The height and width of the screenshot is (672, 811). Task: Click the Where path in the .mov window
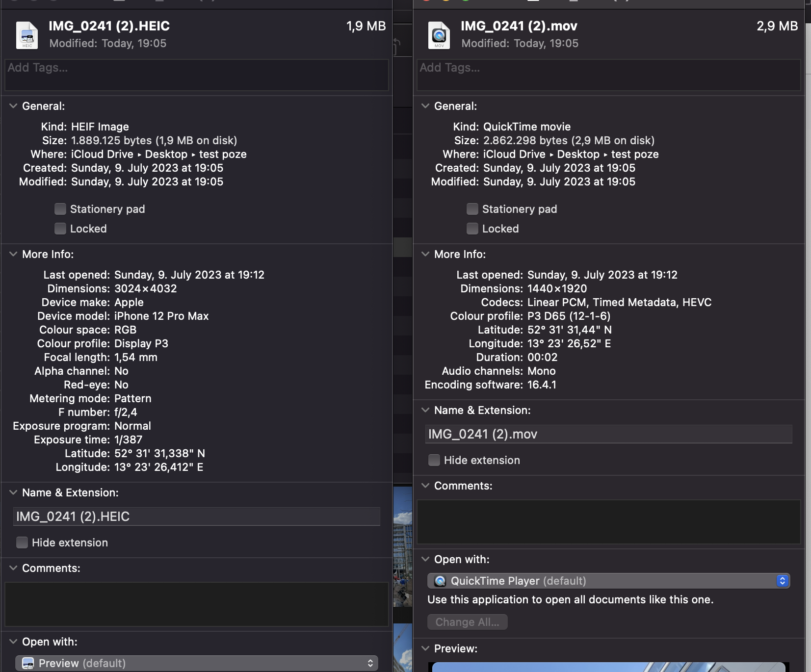click(x=571, y=154)
